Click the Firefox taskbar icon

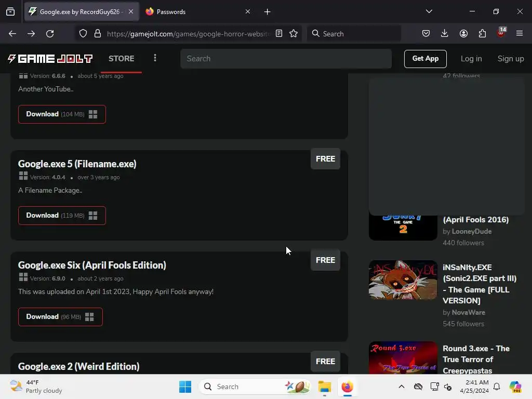point(348,387)
